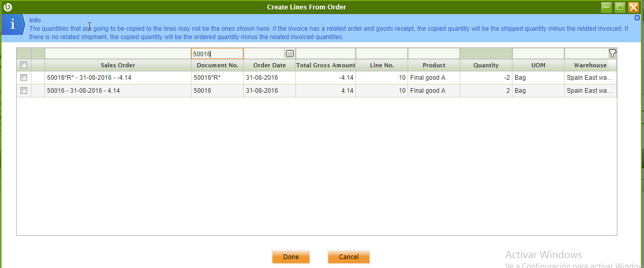Click the Warehouse filter field
This screenshot has height=268, width=644.
587,54
